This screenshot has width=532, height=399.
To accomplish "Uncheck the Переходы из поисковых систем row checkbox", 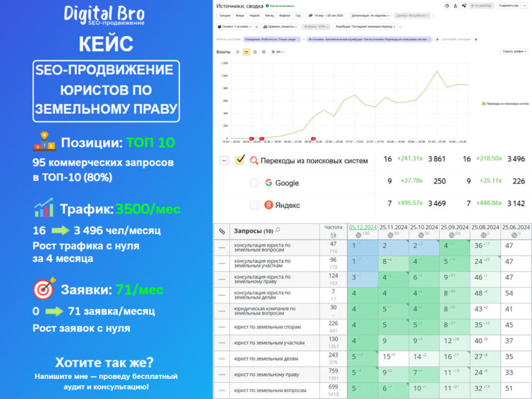I will [240, 160].
